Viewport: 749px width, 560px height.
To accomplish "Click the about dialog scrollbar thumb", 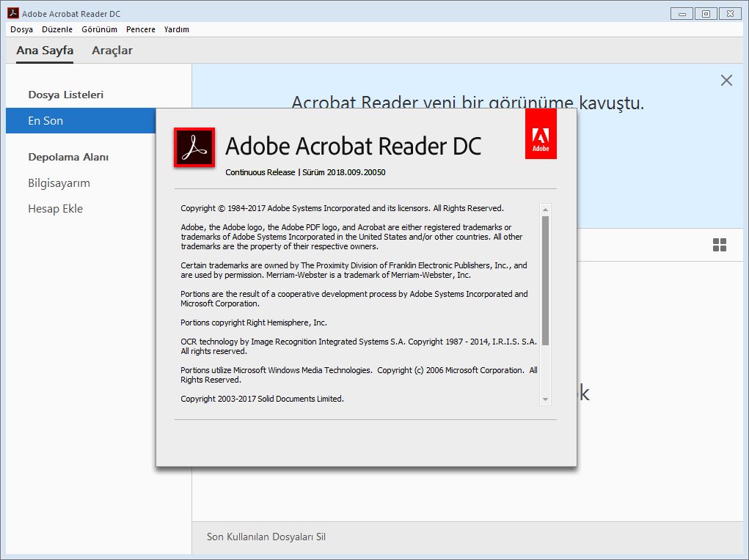I will click(546, 281).
